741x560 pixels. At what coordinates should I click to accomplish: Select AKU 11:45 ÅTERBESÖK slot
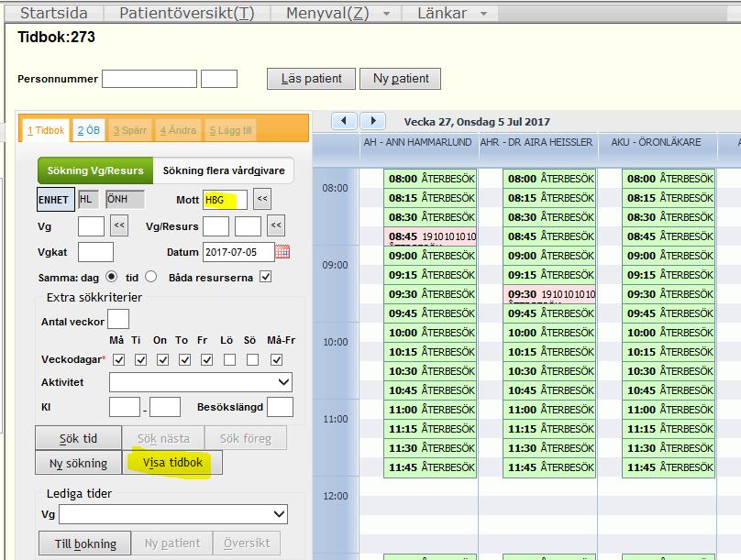coord(669,467)
